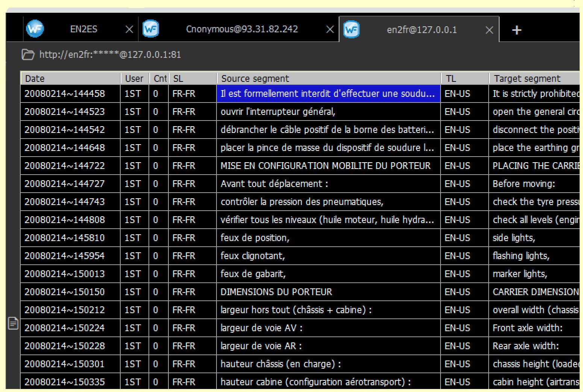Close the Cnonymous@93.31.82.242 tab
Image resolution: width=583 pixels, height=392 pixels.
[330, 29]
